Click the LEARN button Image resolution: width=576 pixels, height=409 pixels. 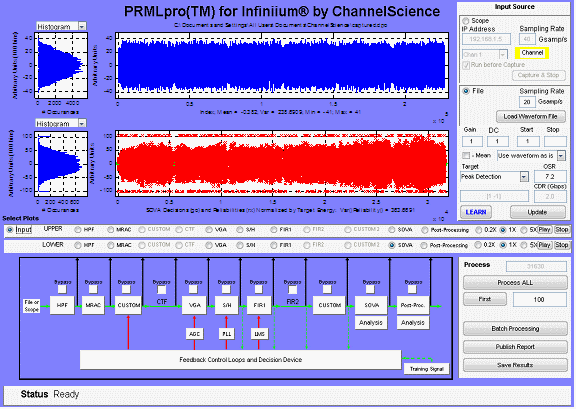[x=476, y=212]
